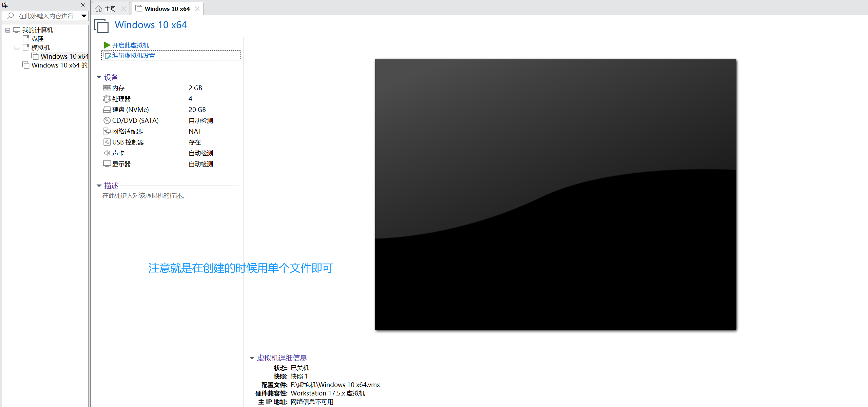Click the 模拟机 folder icon in tree

(26, 47)
